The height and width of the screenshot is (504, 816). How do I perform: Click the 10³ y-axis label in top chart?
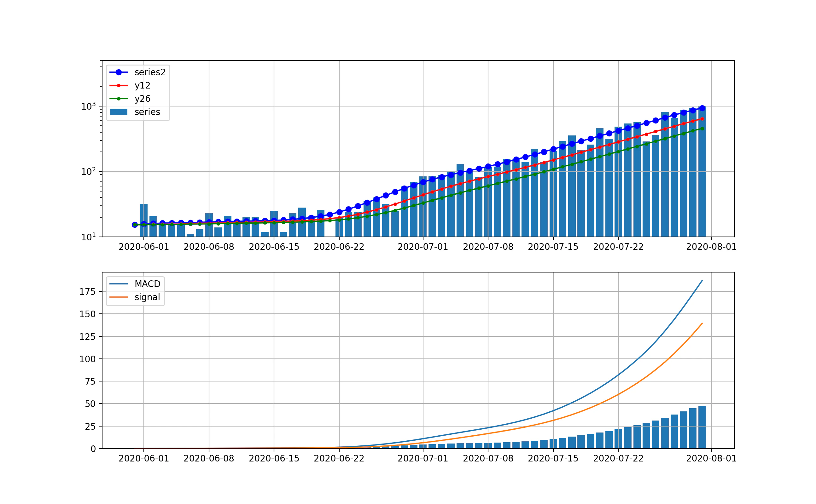[88, 106]
